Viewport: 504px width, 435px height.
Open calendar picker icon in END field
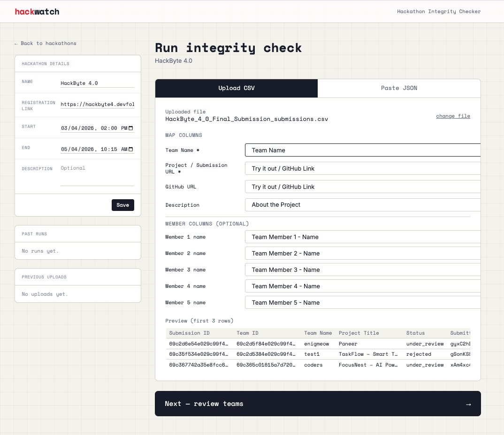130,149
